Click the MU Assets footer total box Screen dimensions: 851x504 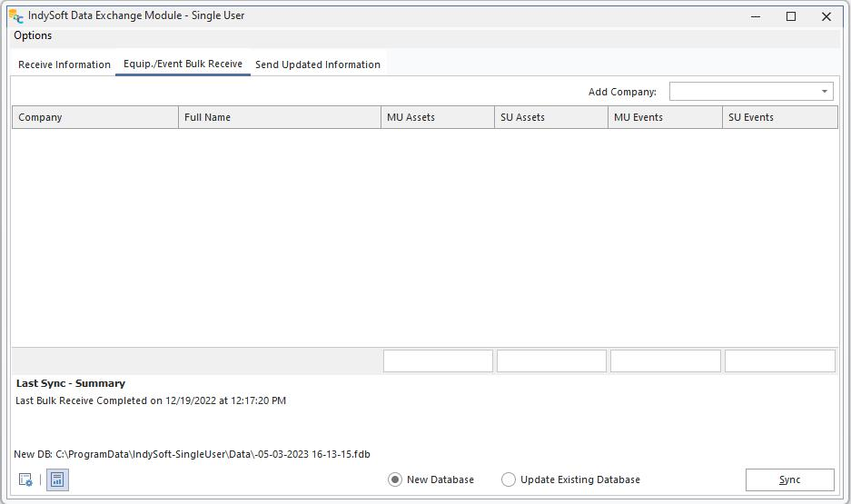[x=438, y=361]
